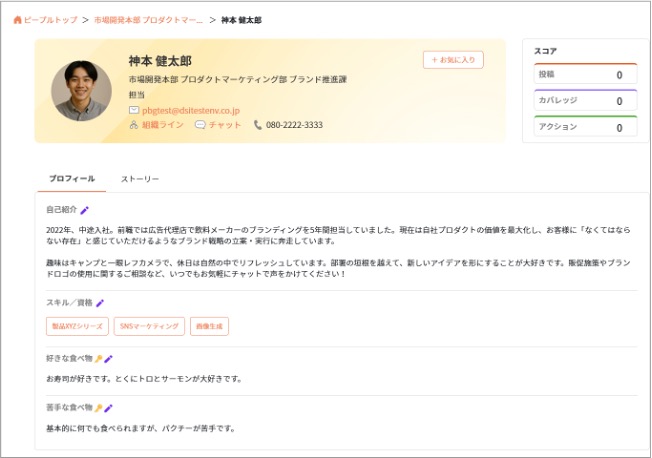Click the 画像生成 skill tag
The image size is (652, 458).
[210, 326]
